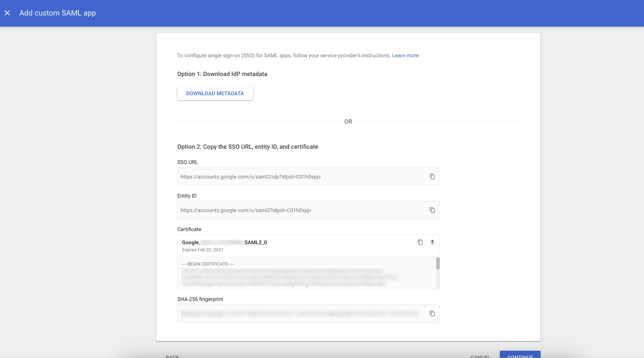
Task: Click the SHA-256 fingerprint field
Action: click(x=300, y=313)
